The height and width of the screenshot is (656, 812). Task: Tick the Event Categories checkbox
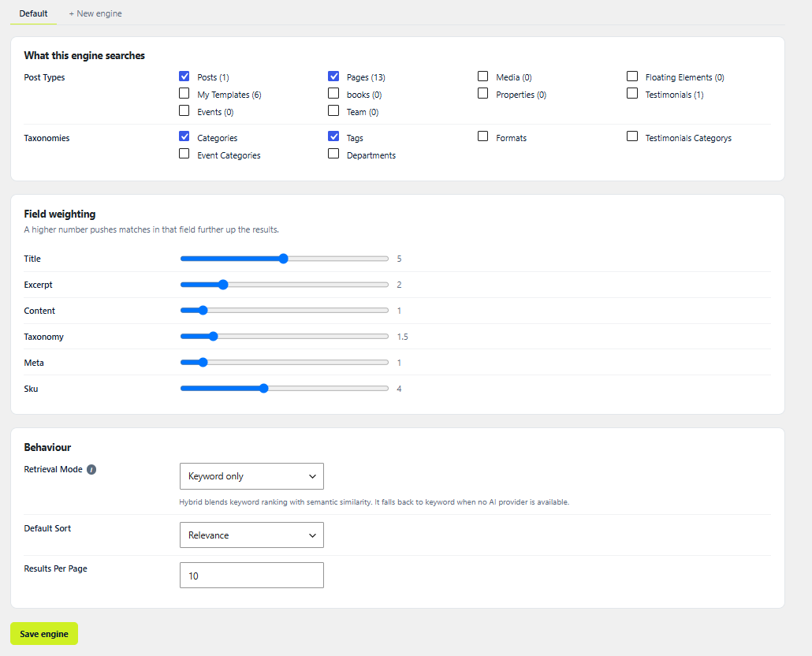(x=184, y=155)
